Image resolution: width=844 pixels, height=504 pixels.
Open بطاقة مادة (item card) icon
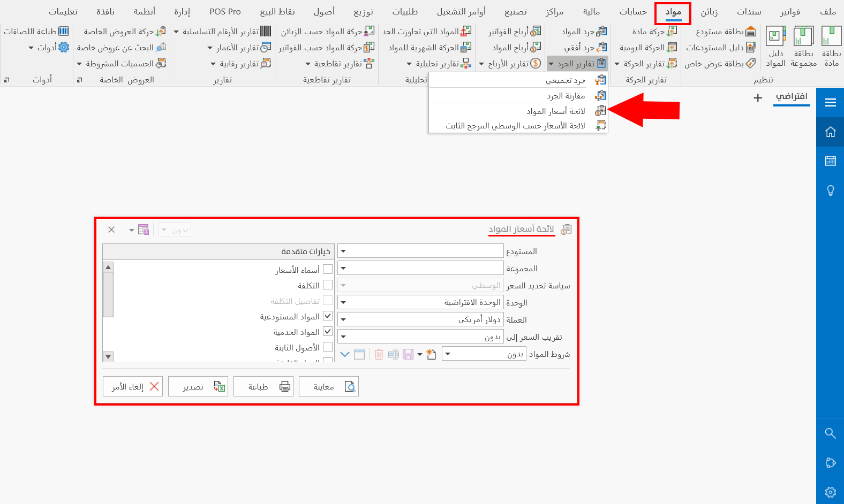point(831,47)
